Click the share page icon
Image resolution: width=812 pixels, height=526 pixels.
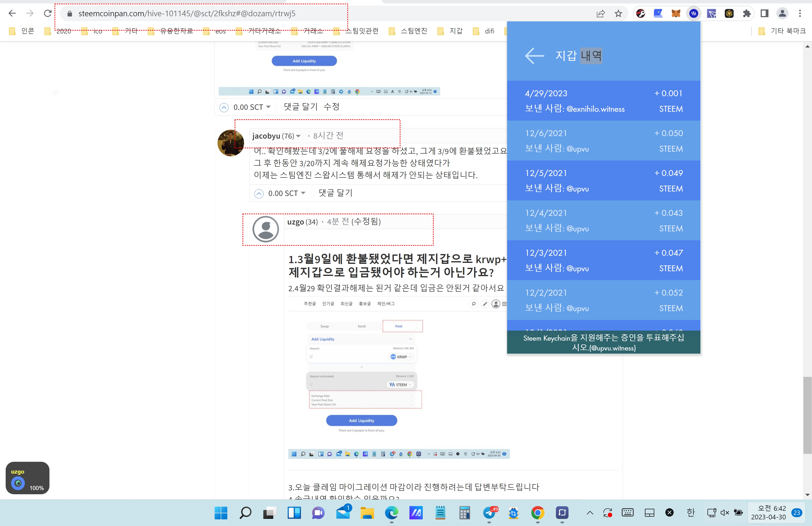[600, 14]
